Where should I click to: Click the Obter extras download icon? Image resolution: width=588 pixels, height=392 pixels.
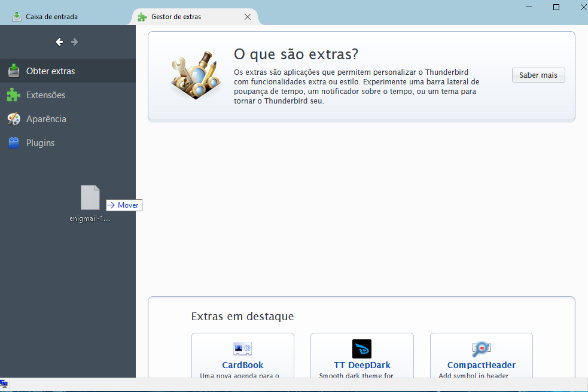click(14, 71)
